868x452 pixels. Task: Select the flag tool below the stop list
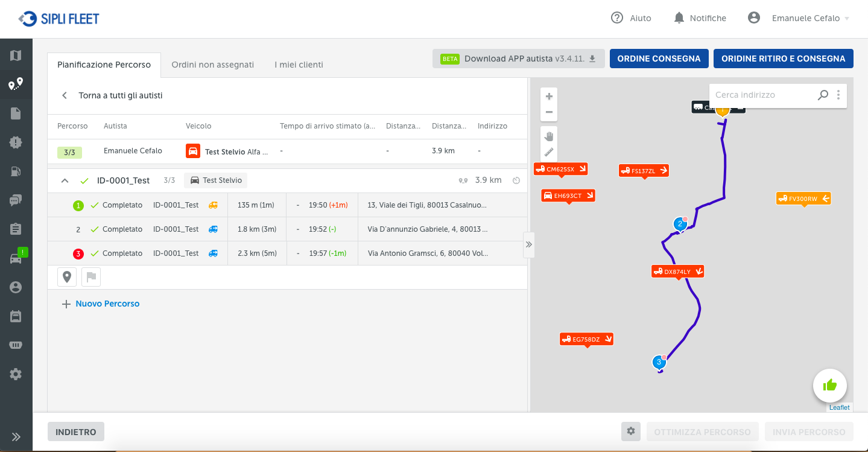click(x=90, y=276)
